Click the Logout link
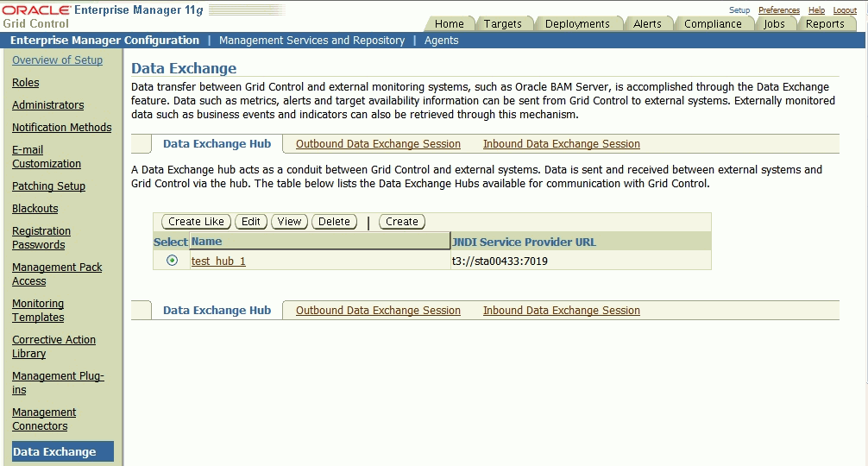The height and width of the screenshot is (466, 868). click(x=845, y=10)
